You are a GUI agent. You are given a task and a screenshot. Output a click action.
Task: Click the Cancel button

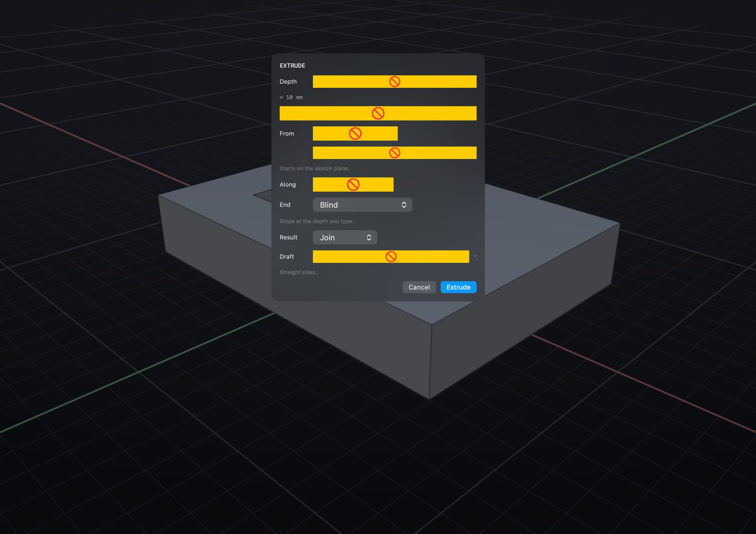click(419, 287)
